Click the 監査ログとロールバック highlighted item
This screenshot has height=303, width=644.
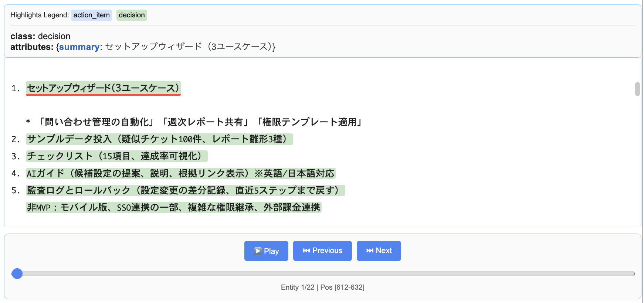pyautogui.click(x=185, y=190)
